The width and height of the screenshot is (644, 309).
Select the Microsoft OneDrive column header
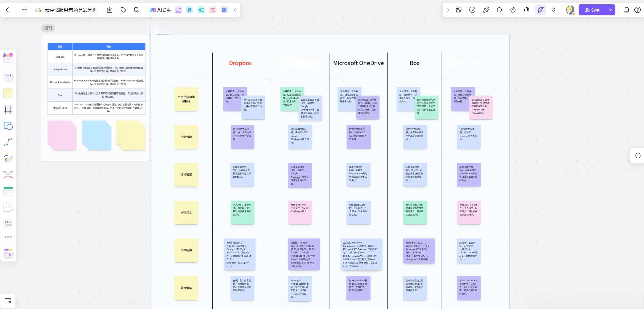tap(358, 63)
